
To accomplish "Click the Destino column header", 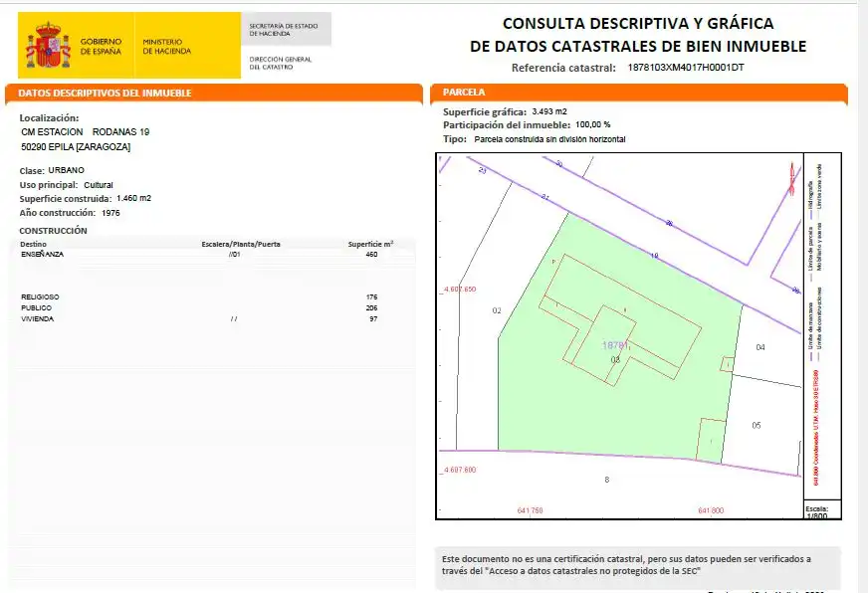I will pyautogui.click(x=33, y=244).
